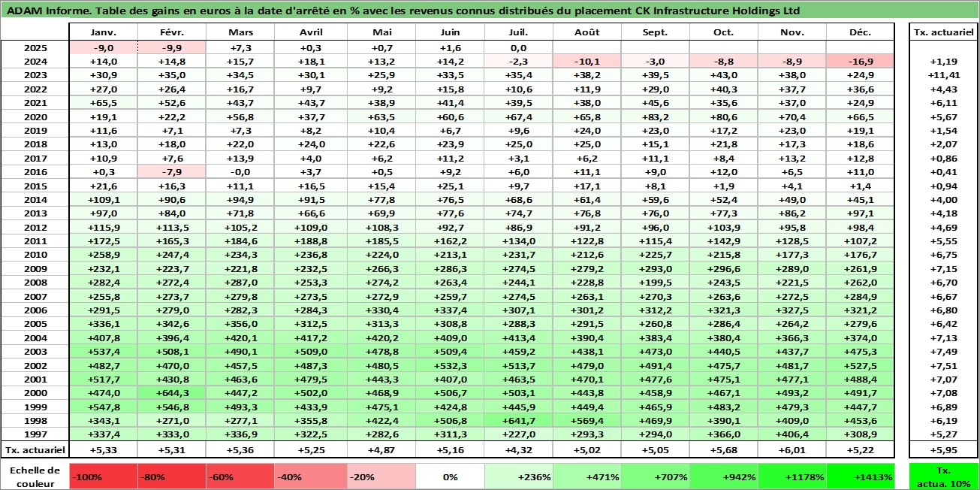Select the Juil. column header
The width and height of the screenshot is (980, 490).
tap(517, 32)
